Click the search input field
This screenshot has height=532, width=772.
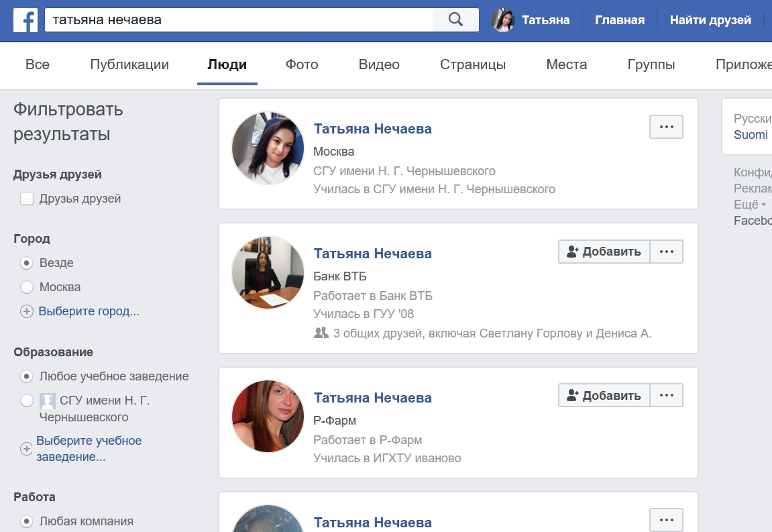click(x=239, y=19)
